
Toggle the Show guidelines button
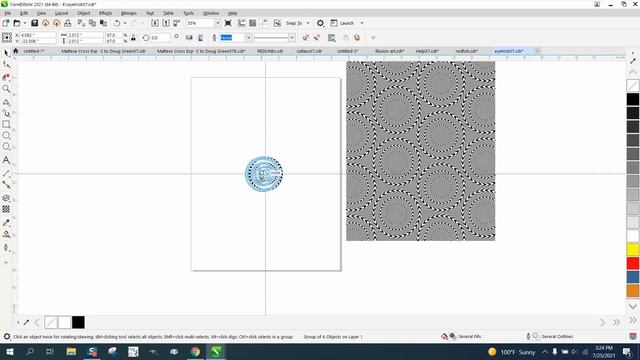264,23
